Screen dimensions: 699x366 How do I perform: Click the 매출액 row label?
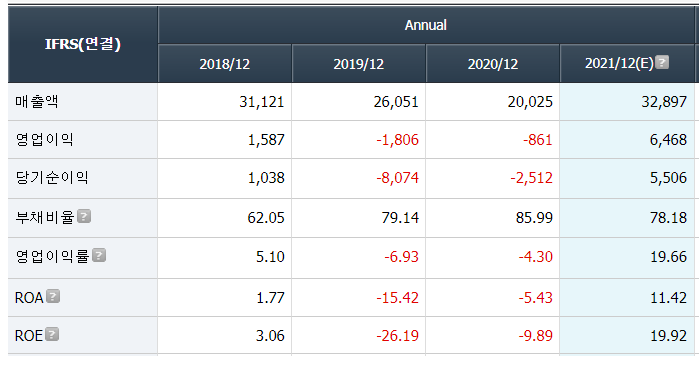tap(37, 101)
